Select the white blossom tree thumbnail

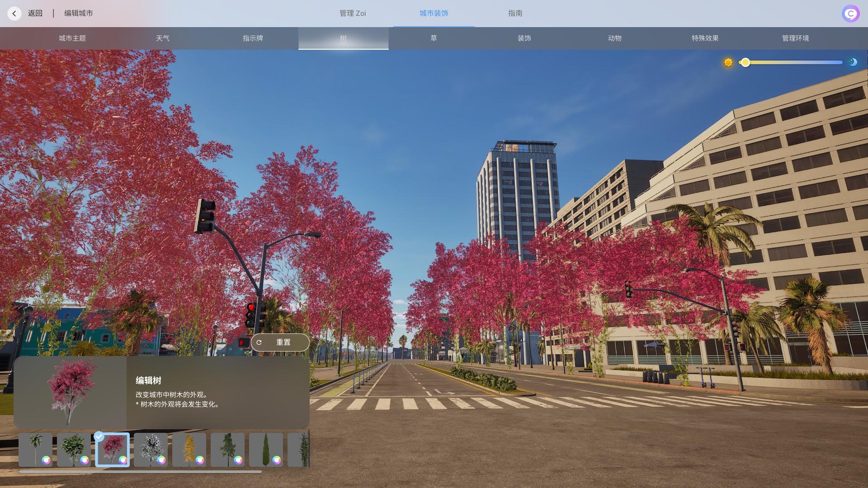pos(151,450)
